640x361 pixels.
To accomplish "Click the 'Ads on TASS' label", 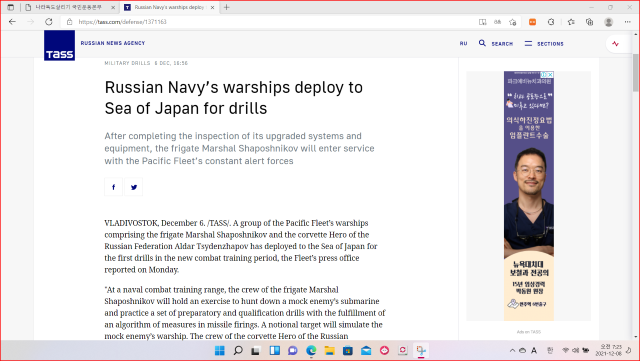I will (529, 332).
